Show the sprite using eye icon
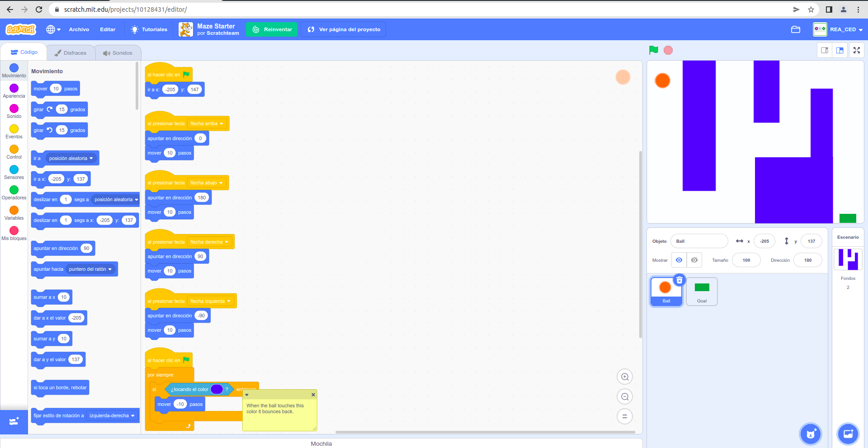868x448 pixels. [679, 260]
